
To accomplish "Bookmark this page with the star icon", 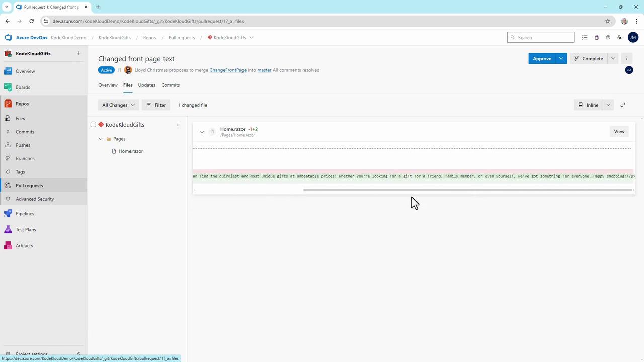I will (608, 21).
